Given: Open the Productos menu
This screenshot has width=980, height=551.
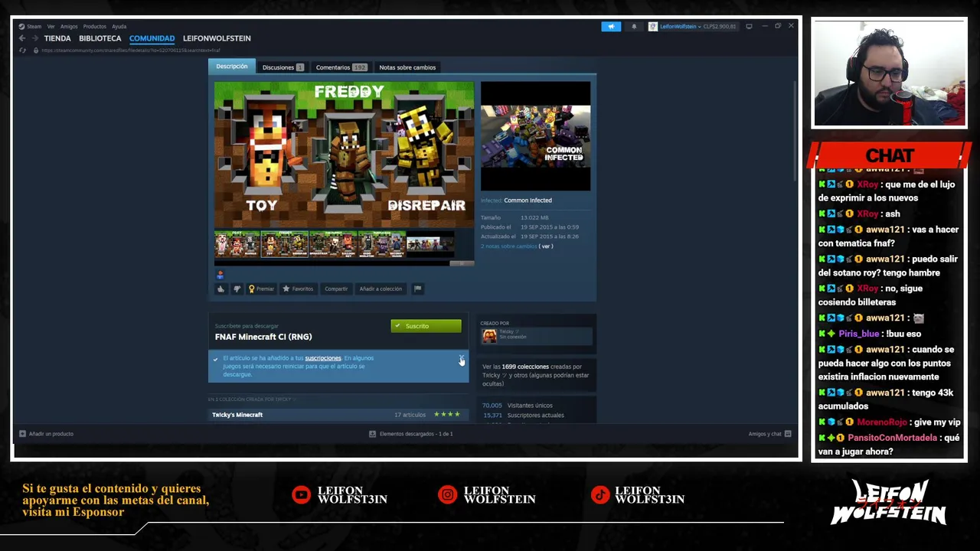Looking at the screenshot, I should pyautogui.click(x=95, y=26).
